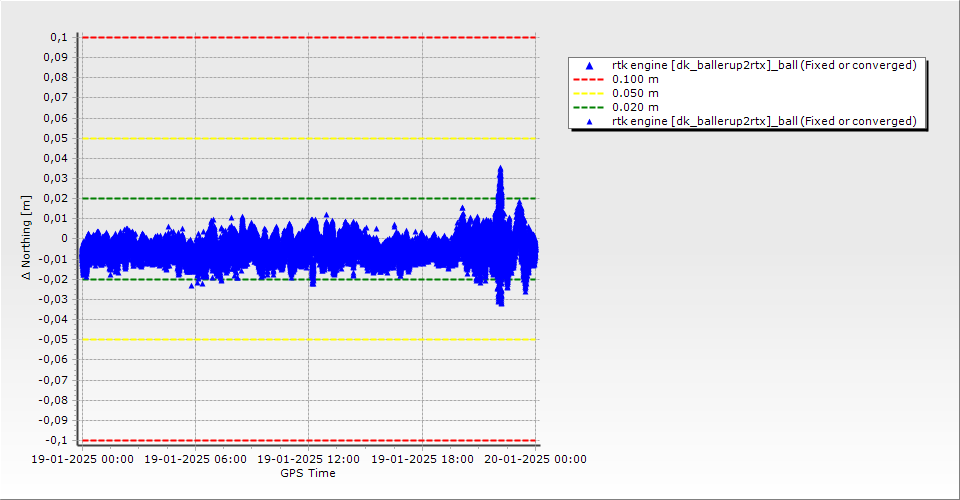Click the -0,09 y-axis tick label
Screen dimensions: 960x500
pyautogui.click(x=53, y=420)
